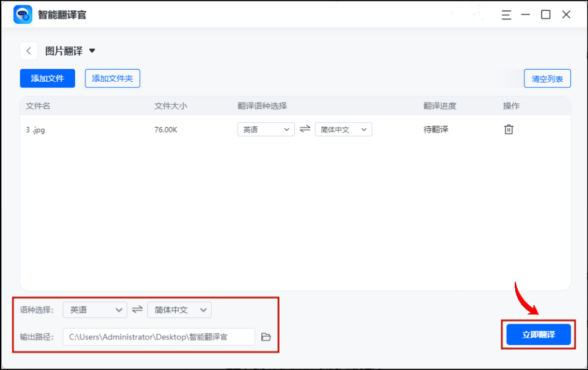Viewport: 588px width, 370px height.
Task: Open the bottom 语种选择 简体中文 dropdown
Action: pyautogui.click(x=180, y=310)
